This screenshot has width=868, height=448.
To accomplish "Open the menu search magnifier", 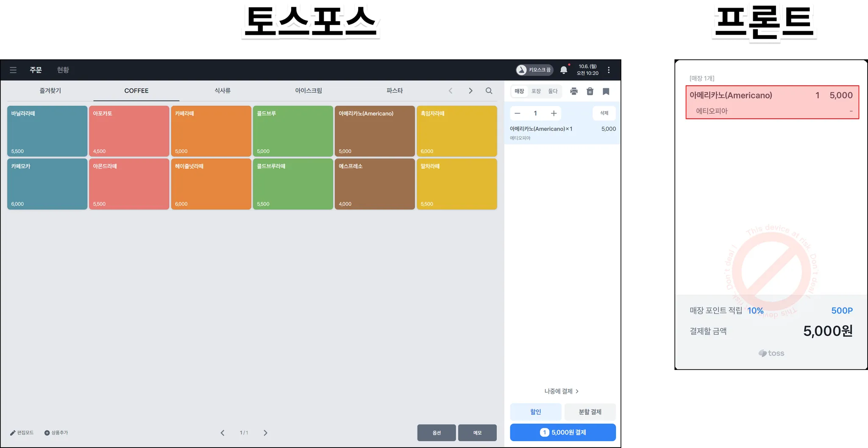I will [x=489, y=91].
